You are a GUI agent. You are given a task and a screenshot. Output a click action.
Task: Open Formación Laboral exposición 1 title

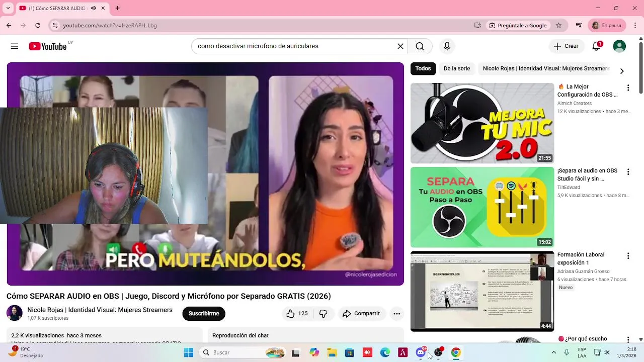(581, 258)
